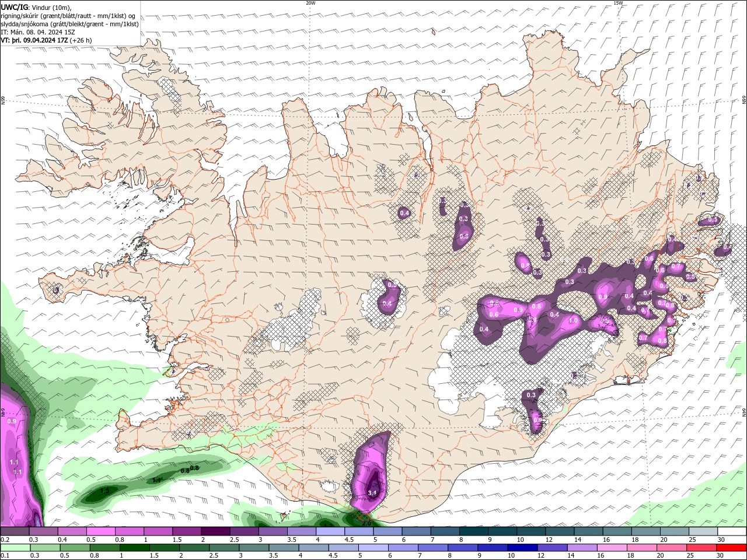Image resolution: width=747 pixels, height=560 pixels.
Task: Select the 'rigning/skúrir' description line in header
Action: [x=68, y=15]
